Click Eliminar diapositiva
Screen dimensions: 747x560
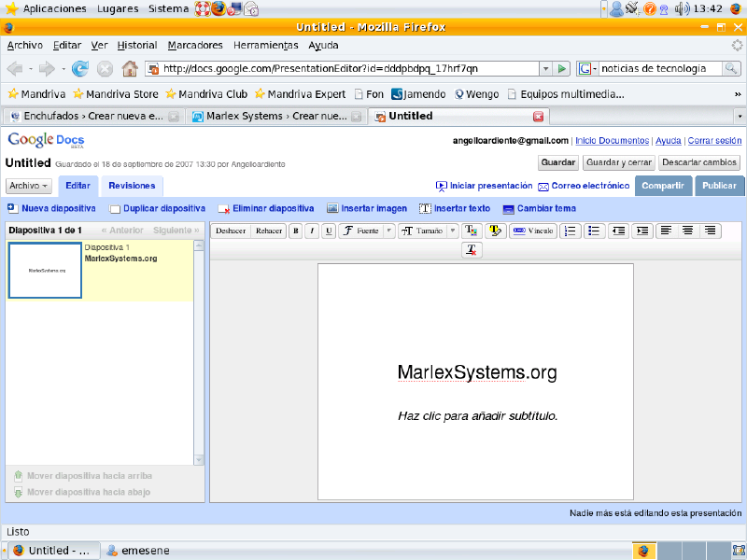266,208
